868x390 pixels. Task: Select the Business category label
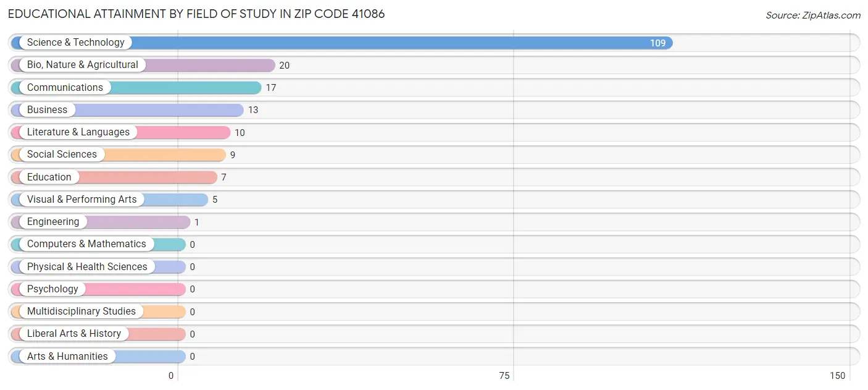pyautogui.click(x=47, y=109)
